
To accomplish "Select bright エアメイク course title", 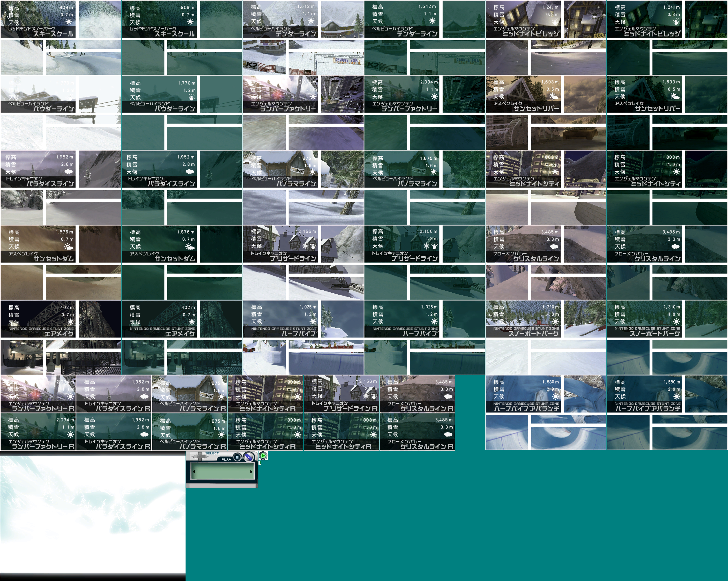I will (59, 333).
